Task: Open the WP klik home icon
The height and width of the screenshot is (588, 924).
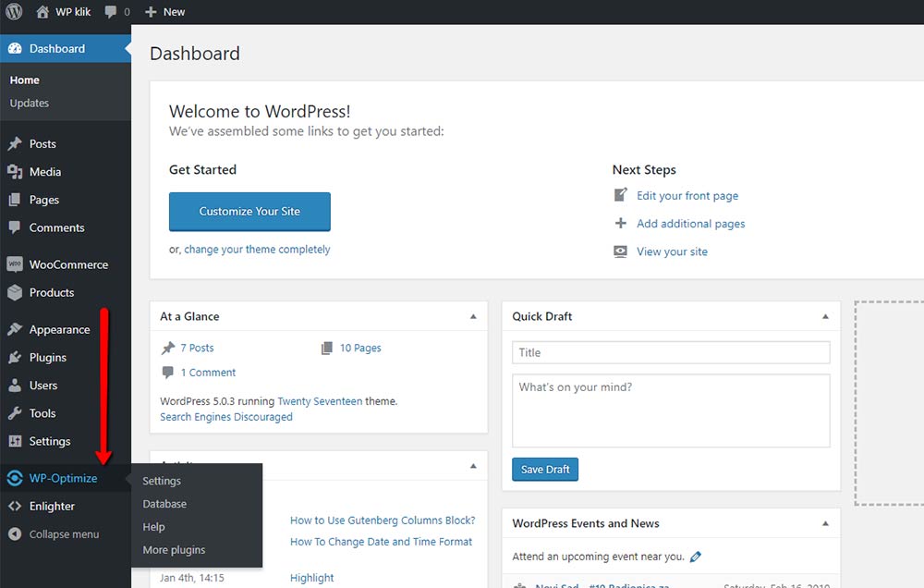Action: (43, 12)
